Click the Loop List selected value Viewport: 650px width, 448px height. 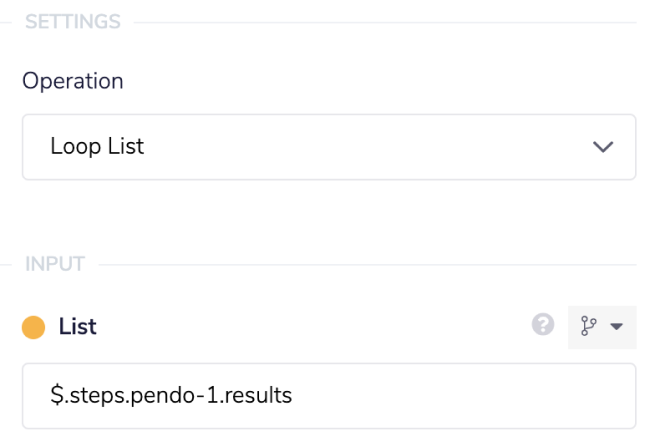(x=97, y=147)
